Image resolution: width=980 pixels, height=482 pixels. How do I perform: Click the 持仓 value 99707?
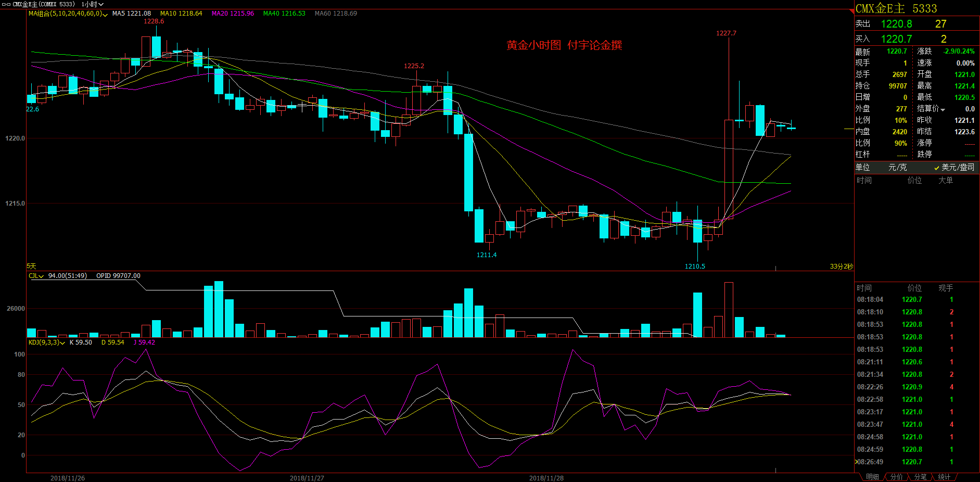tap(898, 86)
